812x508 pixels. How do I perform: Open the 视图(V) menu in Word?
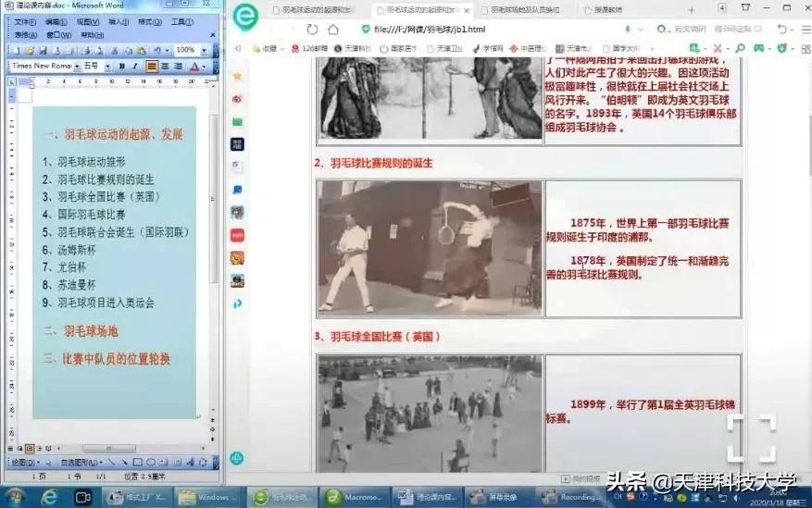tap(88, 22)
